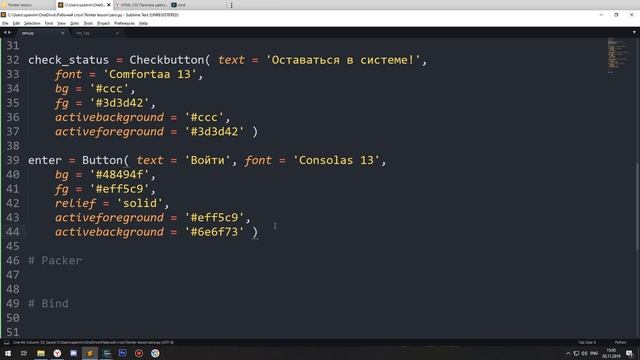Switch to the cmd tab at top

pos(197,5)
